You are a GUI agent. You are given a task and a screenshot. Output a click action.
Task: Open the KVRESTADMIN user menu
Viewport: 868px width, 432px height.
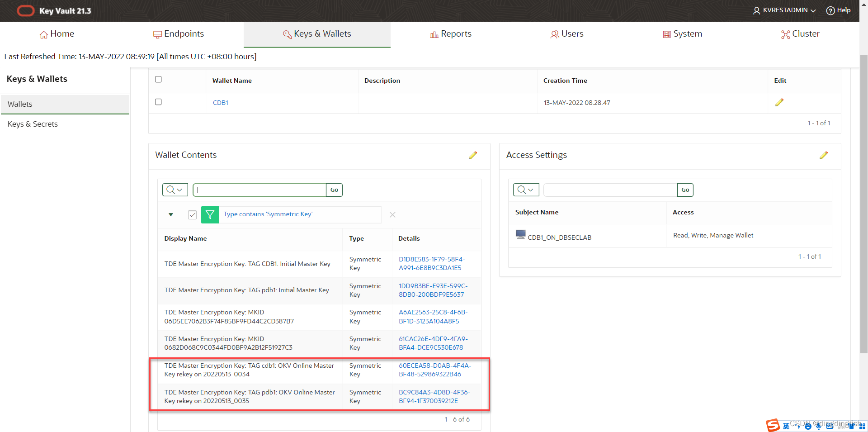(x=784, y=10)
